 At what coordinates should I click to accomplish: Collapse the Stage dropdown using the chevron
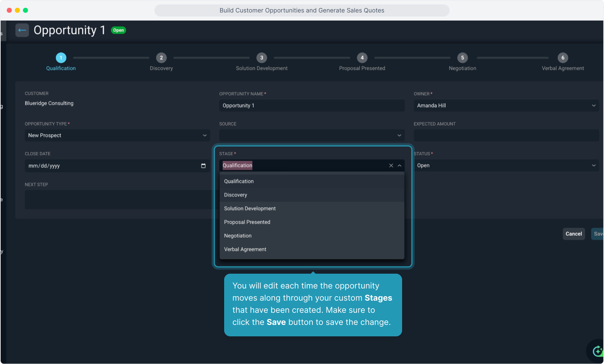point(399,165)
